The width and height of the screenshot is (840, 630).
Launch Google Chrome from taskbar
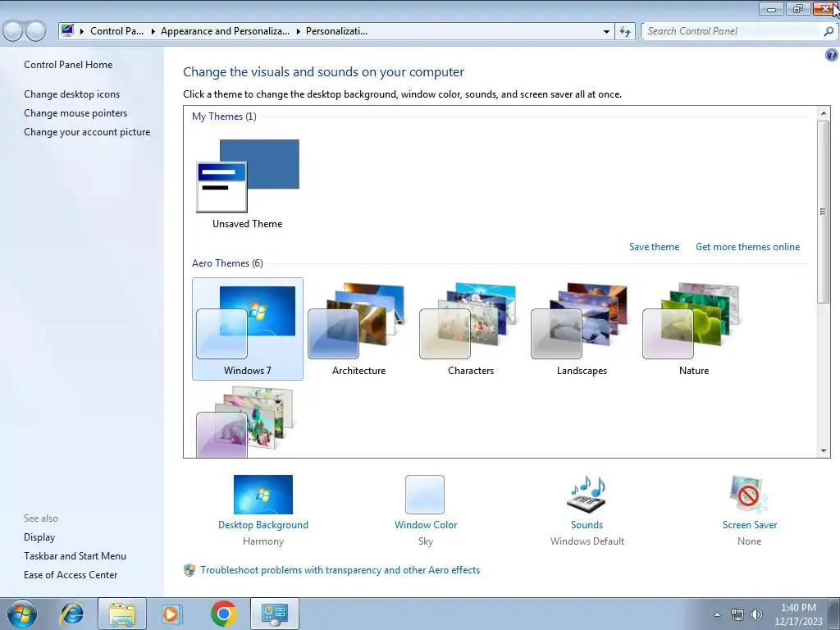click(x=223, y=614)
